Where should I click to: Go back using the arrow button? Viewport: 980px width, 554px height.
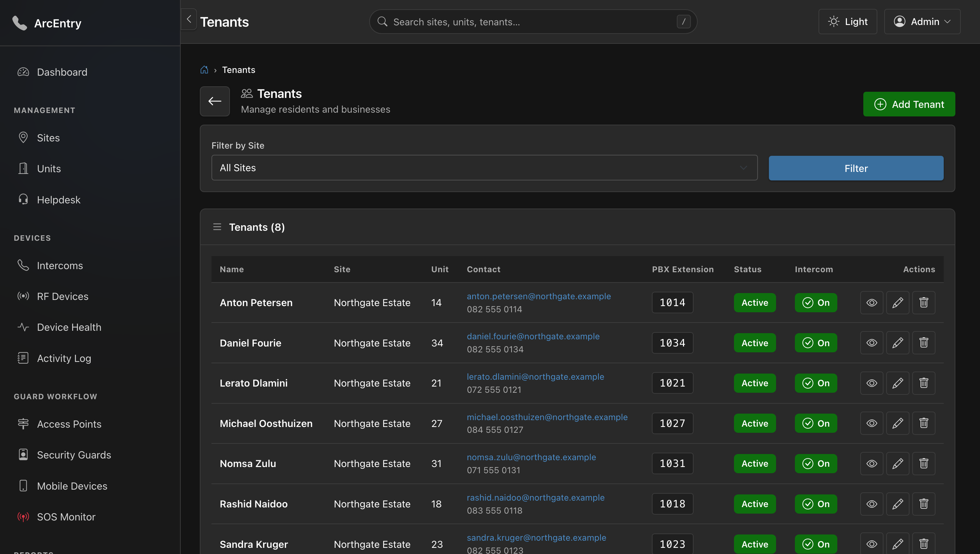[x=215, y=101]
